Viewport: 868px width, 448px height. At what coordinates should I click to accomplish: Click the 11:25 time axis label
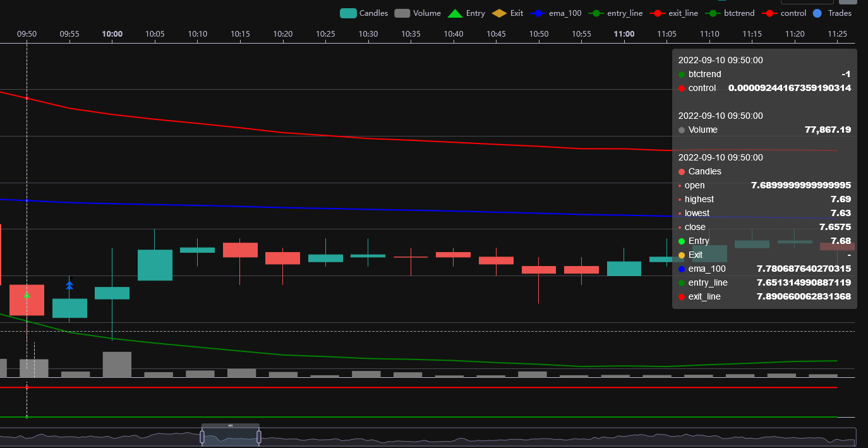837,33
